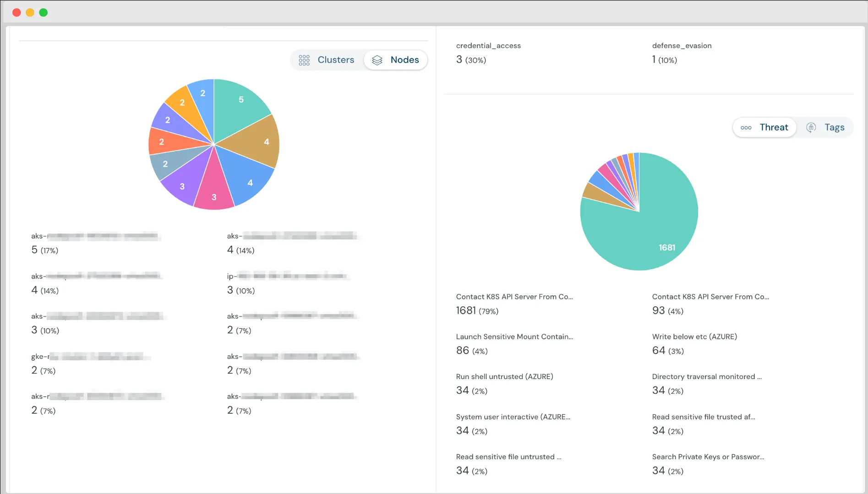The height and width of the screenshot is (494, 868).
Task: Click the stacked-layers icon beside Nodes
Action: [377, 60]
